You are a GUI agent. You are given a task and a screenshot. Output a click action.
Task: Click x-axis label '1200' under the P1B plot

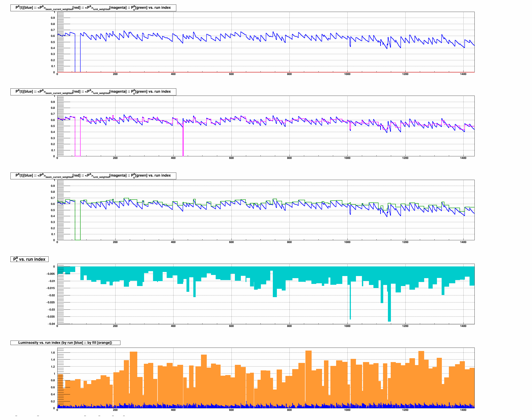click(405, 326)
